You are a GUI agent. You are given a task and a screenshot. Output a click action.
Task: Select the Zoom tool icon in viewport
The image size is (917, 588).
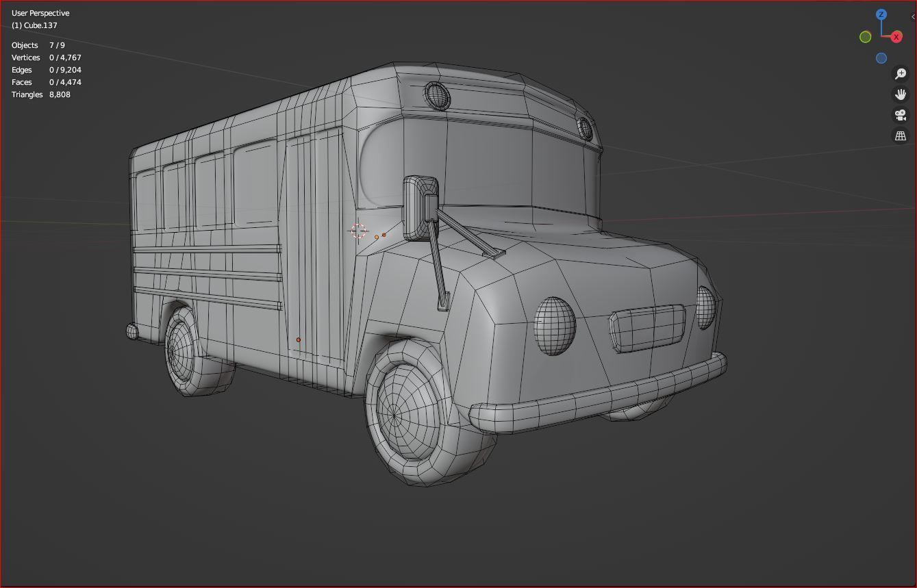pyautogui.click(x=901, y=73)
